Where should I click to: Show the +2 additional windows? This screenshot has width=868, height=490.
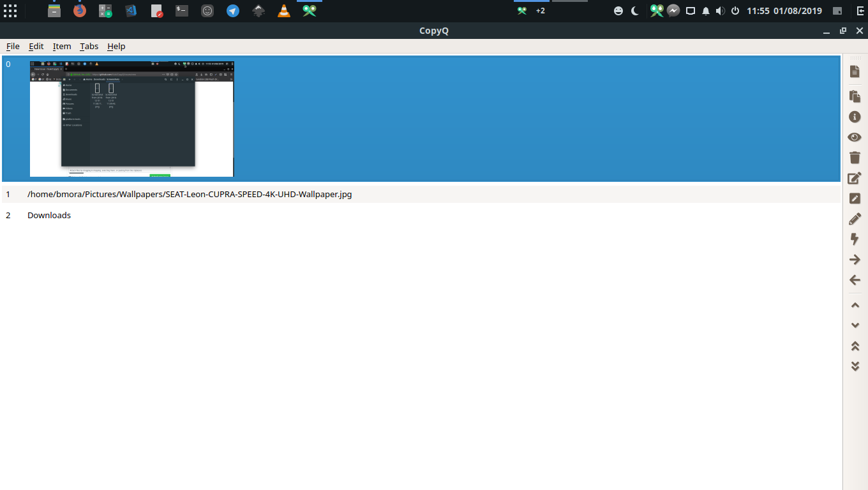click(541, 11)
